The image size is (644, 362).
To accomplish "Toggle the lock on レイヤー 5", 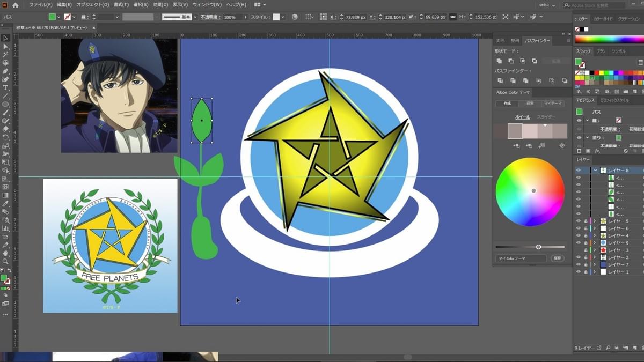I will (586, 221).
